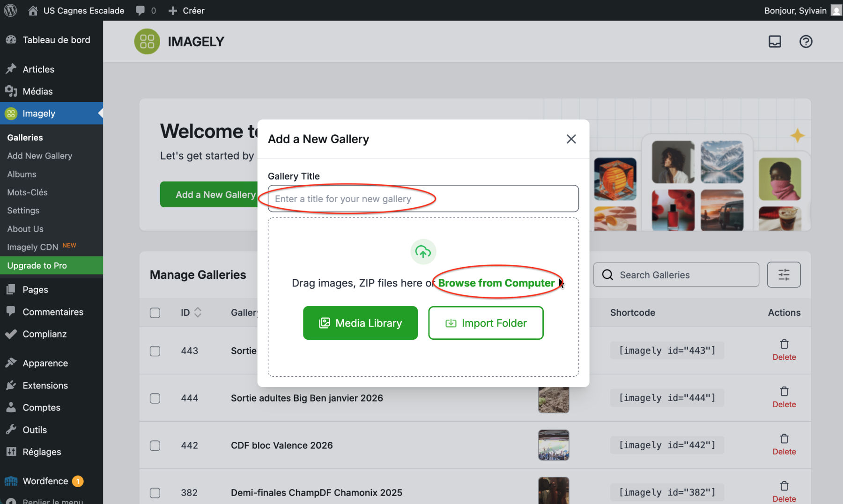843x504 pixels.
Task: Select the checkbox for gallery 442
Action: (x=155, y=446)
